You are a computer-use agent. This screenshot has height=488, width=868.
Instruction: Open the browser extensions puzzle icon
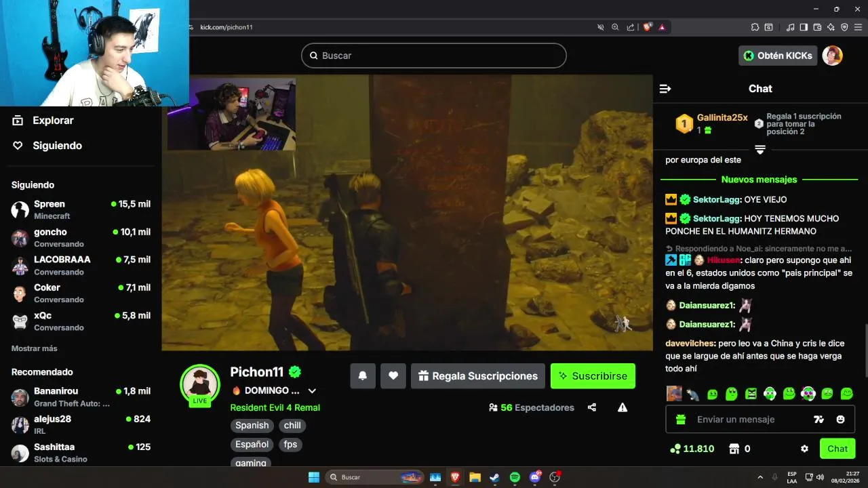click(x=755, y=27)
